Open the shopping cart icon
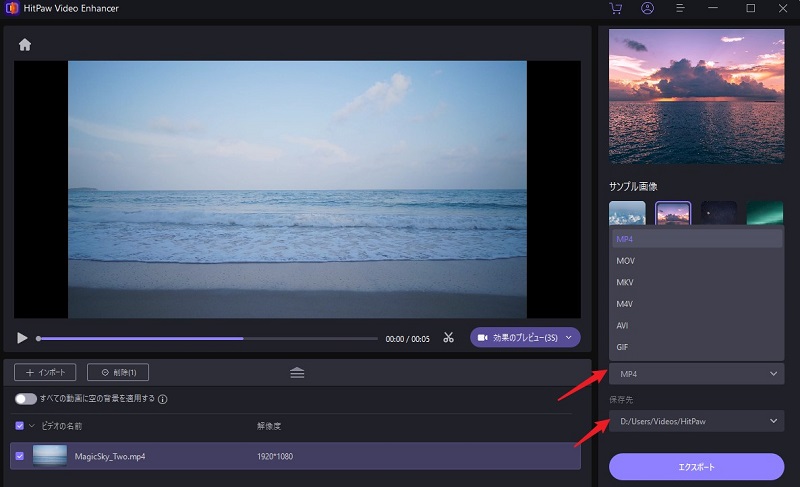Image resolution: width=800 pixels, height=487 pixels. coord(616,8)
